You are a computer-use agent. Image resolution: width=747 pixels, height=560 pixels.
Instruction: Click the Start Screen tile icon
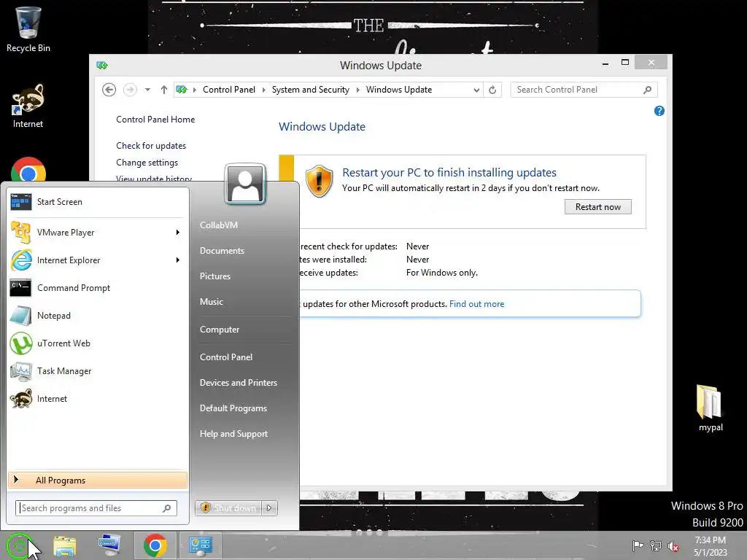tap(21, 202)
